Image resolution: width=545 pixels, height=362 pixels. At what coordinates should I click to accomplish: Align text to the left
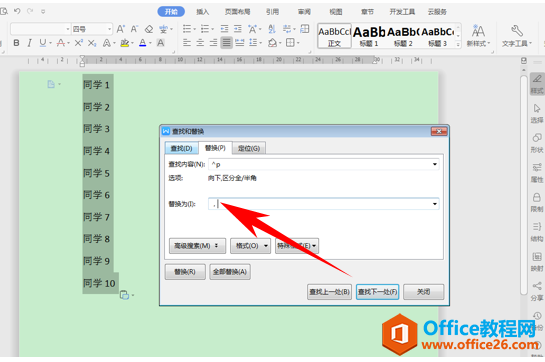187,43
